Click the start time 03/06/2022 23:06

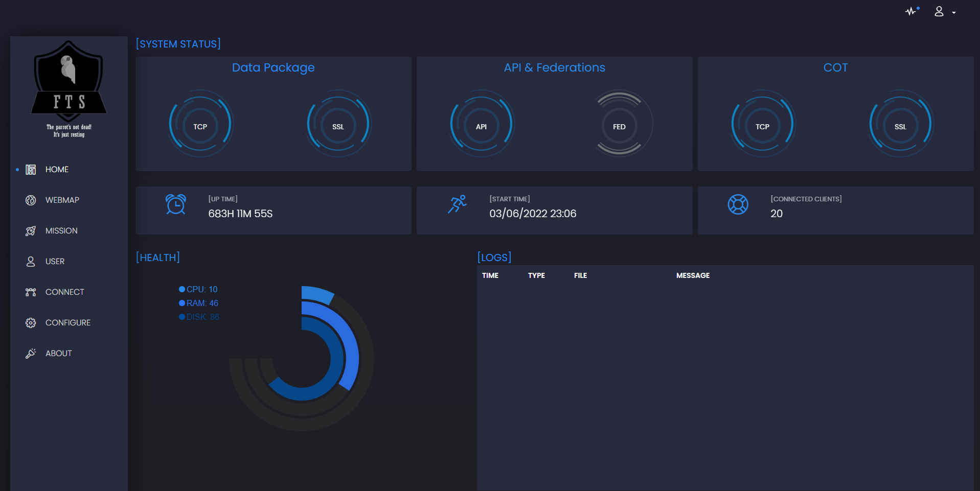coord(533,214)
